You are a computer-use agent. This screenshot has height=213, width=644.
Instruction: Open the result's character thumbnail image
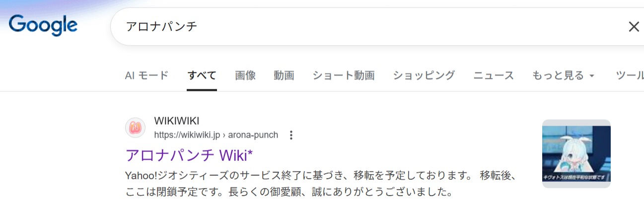click(576, 153)
